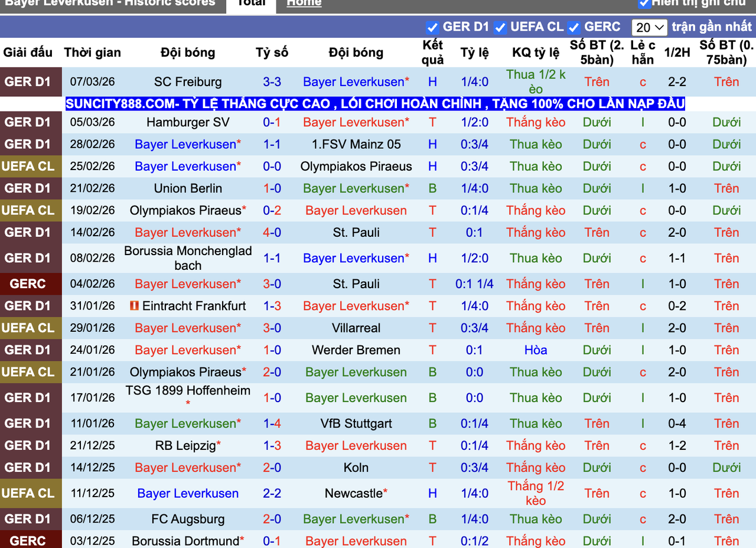756x548 pixels.
Task: Open Hamburger SV team link
Action: [x=188, y=122]
